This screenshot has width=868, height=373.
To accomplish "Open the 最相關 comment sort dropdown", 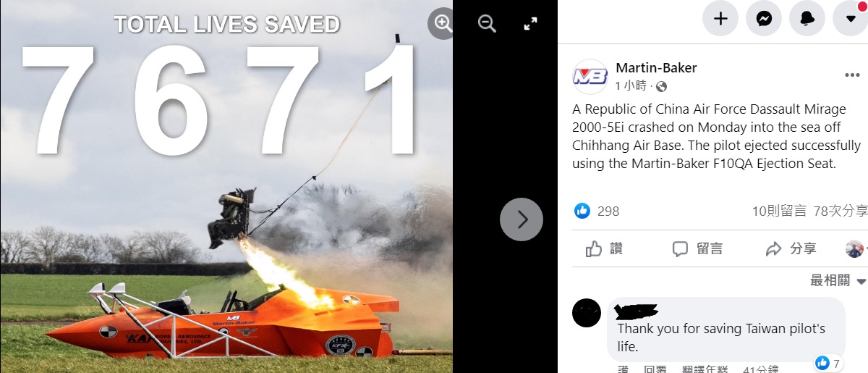I will click(838, 280).
